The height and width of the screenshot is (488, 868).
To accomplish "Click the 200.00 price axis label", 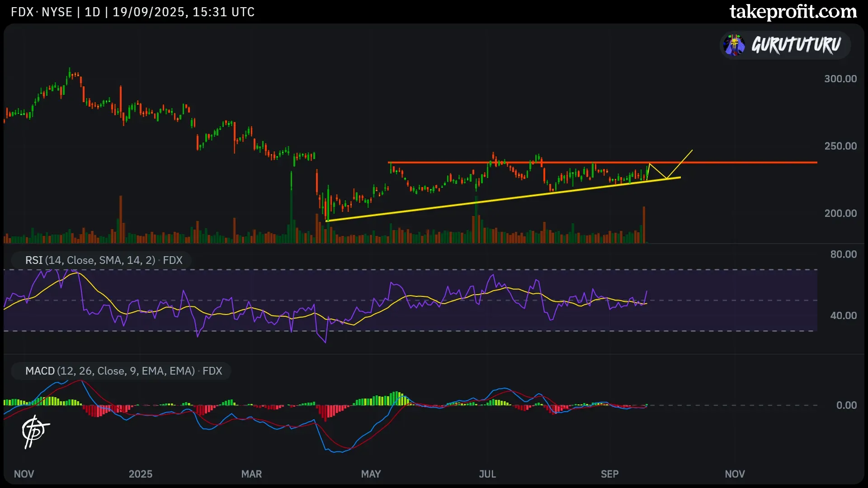I will click(x=840, y=213).
